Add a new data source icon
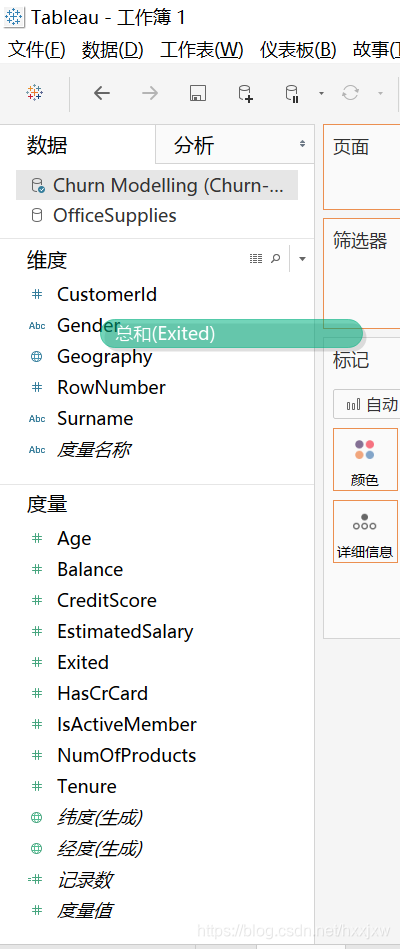The height and width of the screenshot is (949, 400). [x=245, y=93]
